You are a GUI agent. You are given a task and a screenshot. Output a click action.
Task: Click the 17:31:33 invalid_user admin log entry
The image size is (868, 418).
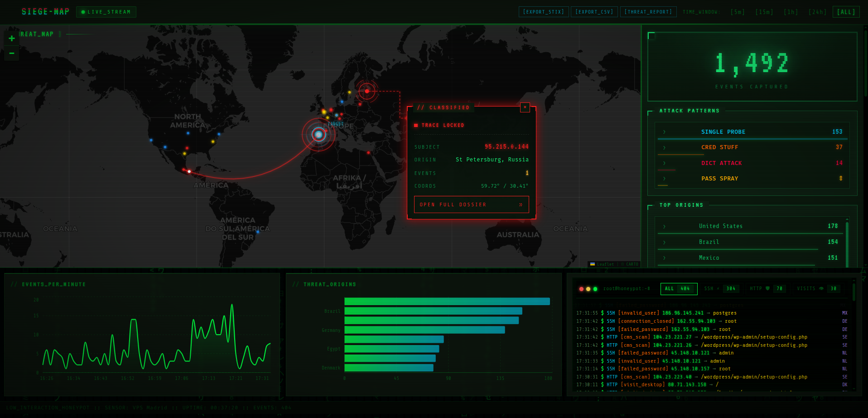pos(712,361)
